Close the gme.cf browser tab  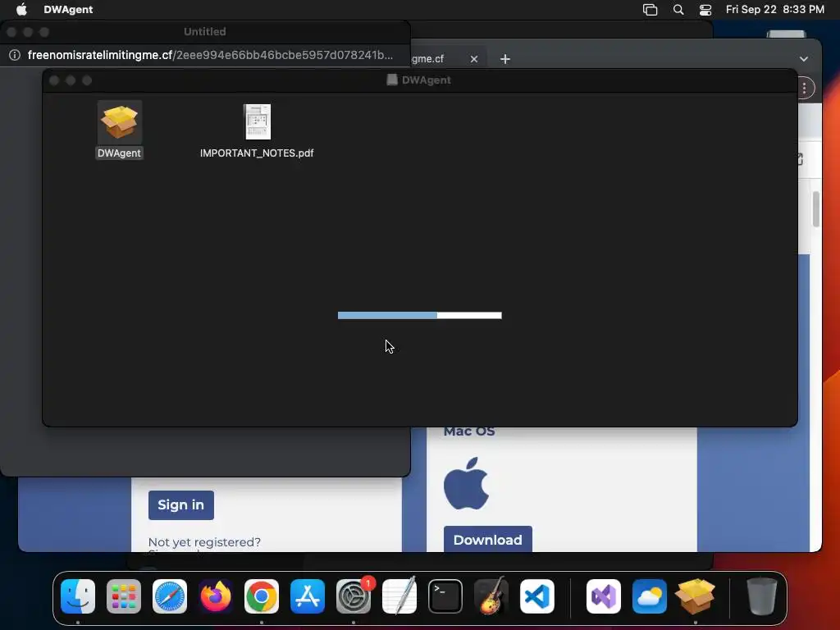pos(473,59)
